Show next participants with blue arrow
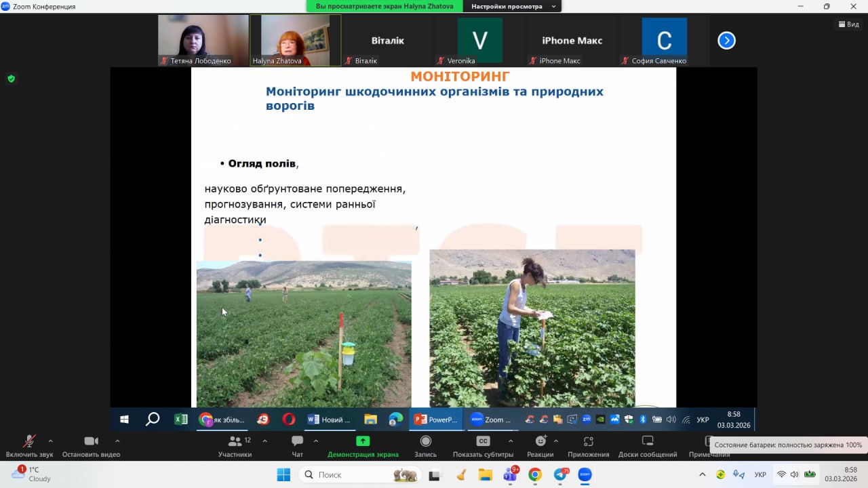This screenshot has width=868, height=488. click(726, 41)
